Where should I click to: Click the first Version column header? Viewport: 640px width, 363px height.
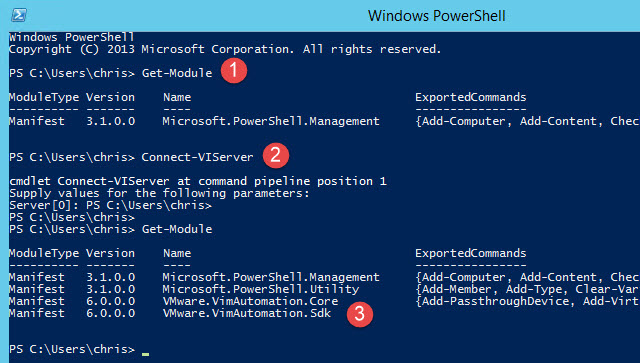pos(110,97)
